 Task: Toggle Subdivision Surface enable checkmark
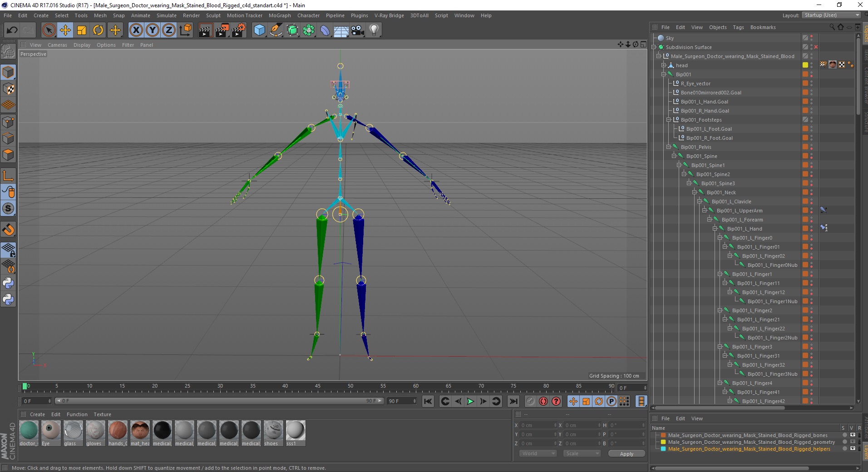pyautogui.click(x=816, y=47)
